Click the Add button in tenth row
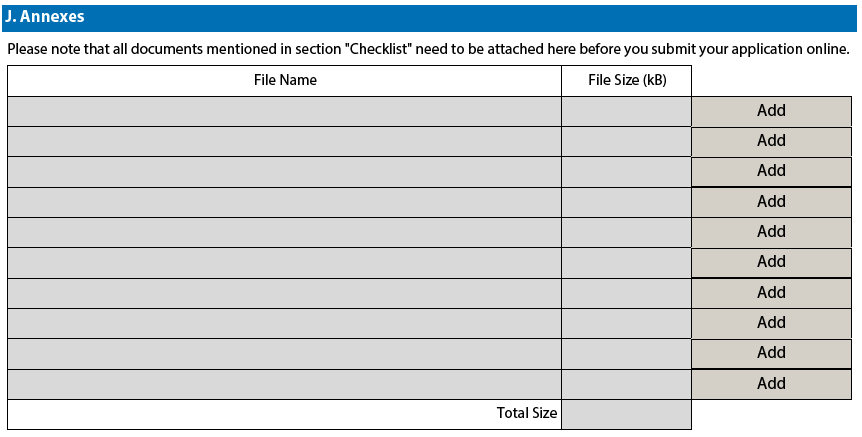 [771, 384]
